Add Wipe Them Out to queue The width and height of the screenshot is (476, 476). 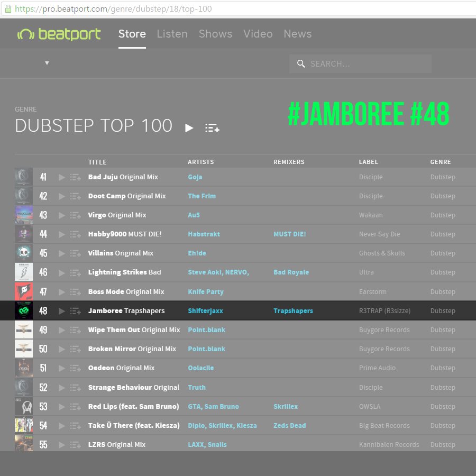[x=75, y=330]
